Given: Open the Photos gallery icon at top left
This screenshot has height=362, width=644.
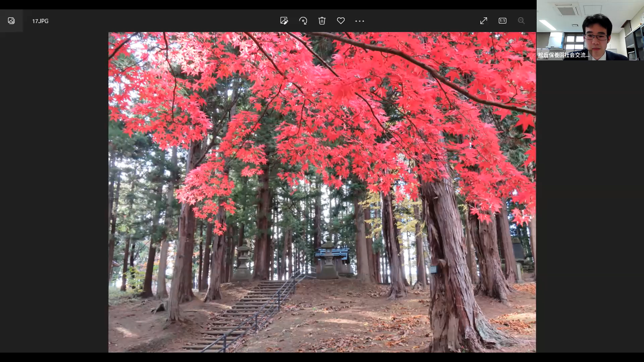Looking at the screenshot, I should (11, 21).
